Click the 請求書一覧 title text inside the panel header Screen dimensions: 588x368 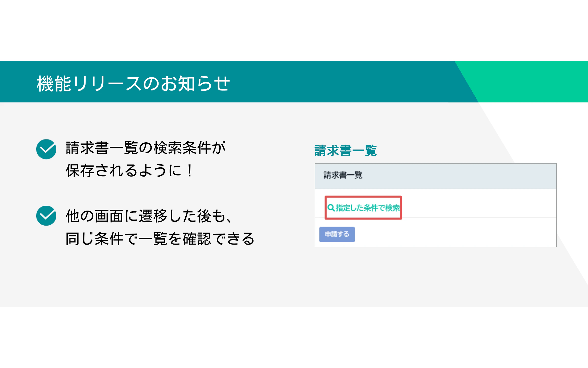(343, 175)
